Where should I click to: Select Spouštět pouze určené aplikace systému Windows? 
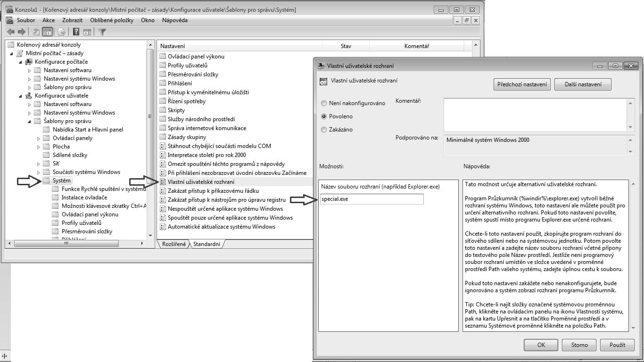230,218
